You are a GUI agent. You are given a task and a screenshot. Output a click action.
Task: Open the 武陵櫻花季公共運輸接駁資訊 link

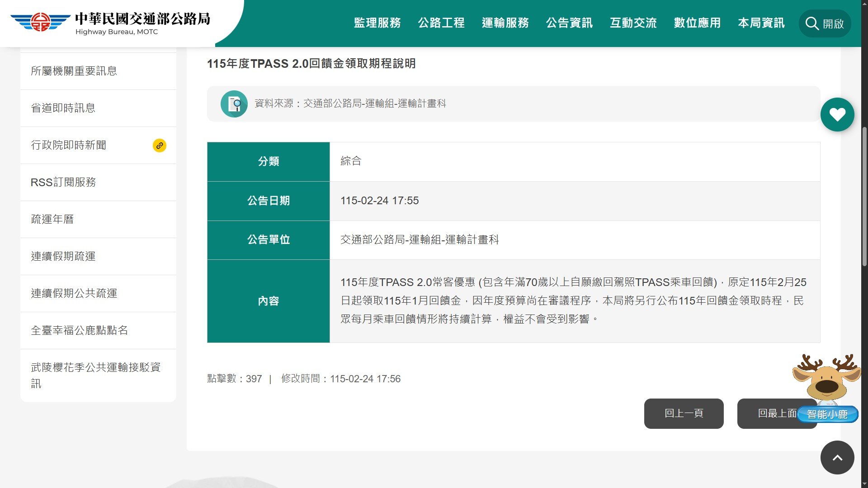[x=97, y=374]
